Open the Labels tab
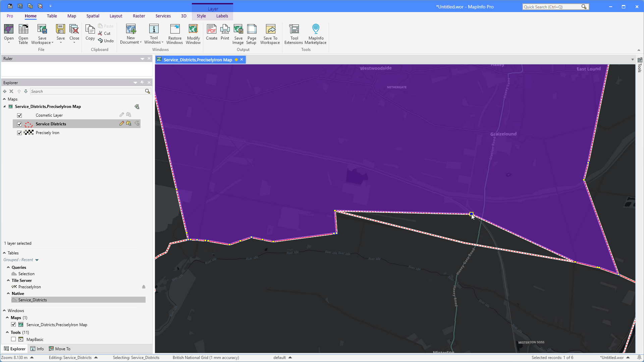644x362 pixels. click(x=222, y=16)
